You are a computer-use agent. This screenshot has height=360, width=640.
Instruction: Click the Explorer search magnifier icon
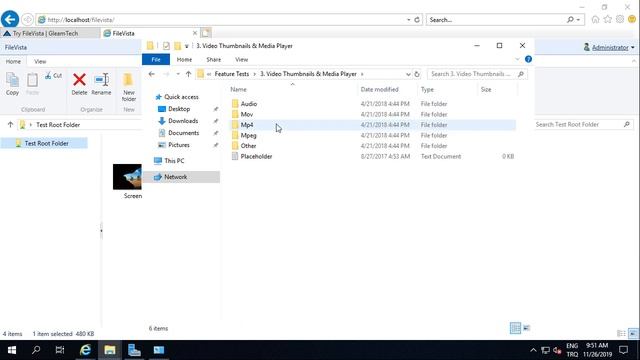coord(520,74)
